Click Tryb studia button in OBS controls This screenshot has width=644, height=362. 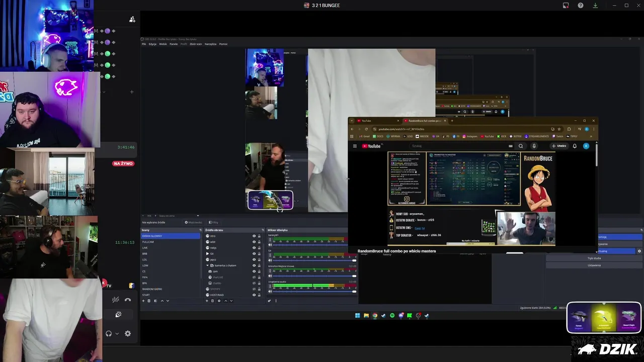point(594,258)
